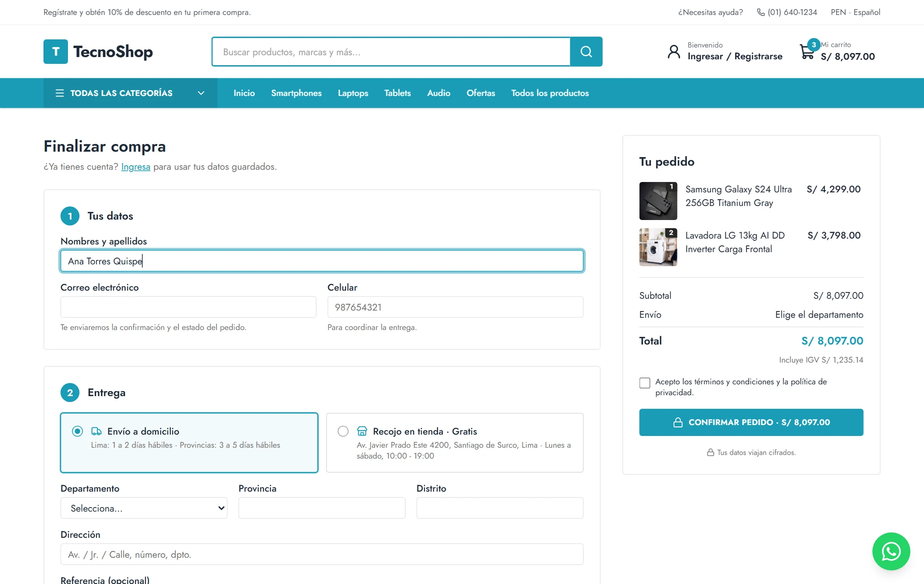
Task: Click ¿Necesitas ayuda? link
Action: [710, 12]
